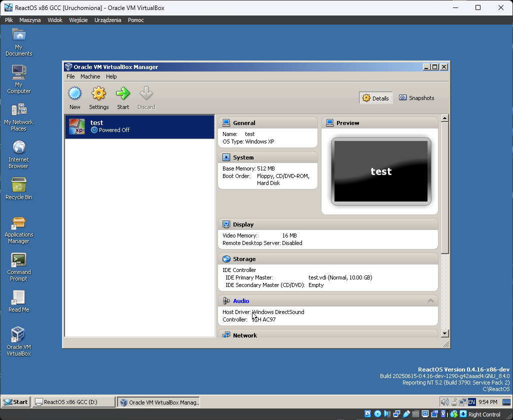Click the Network section icon
513x420 pixels.
226,335
